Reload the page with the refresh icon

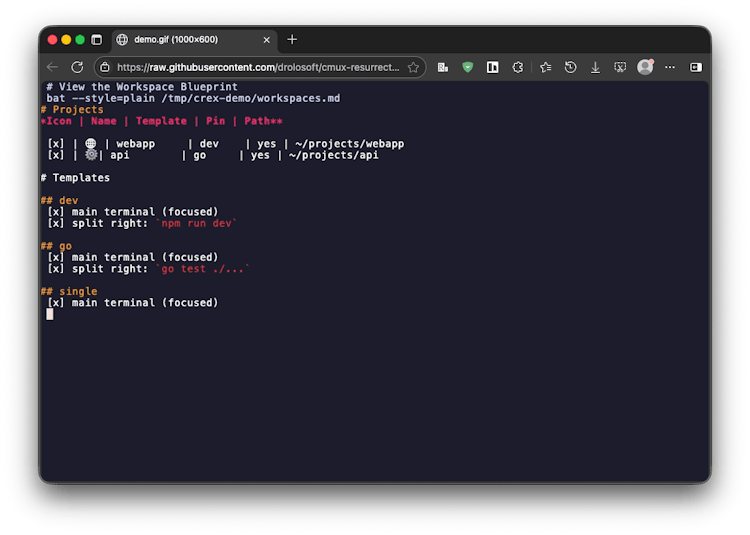(77, 67)
